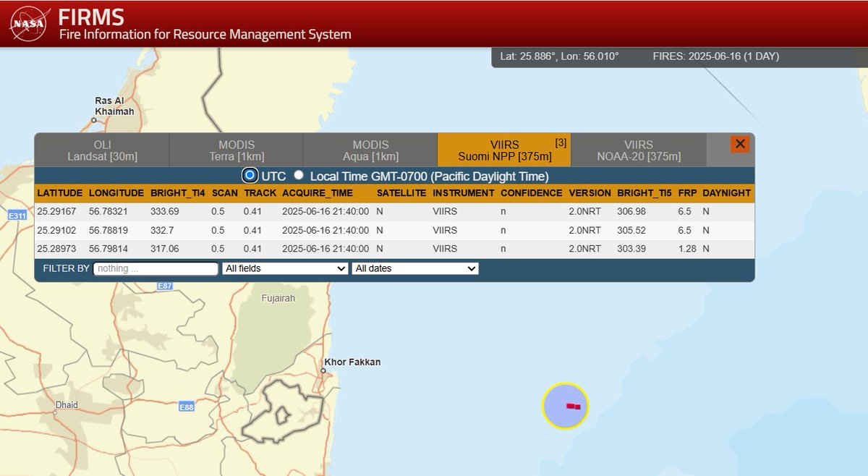Sort by LONGITUDE column header
This screenshot has height=476, width=868.
(116, 193)
